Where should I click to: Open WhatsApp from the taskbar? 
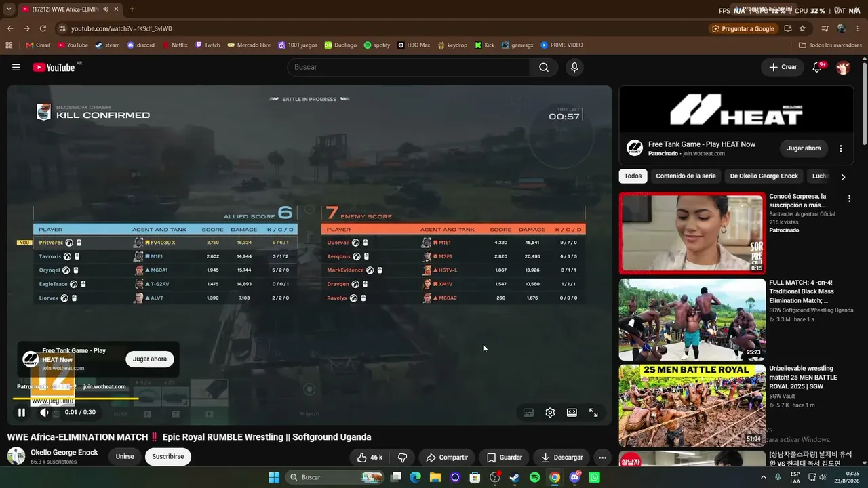coord(595,477)
